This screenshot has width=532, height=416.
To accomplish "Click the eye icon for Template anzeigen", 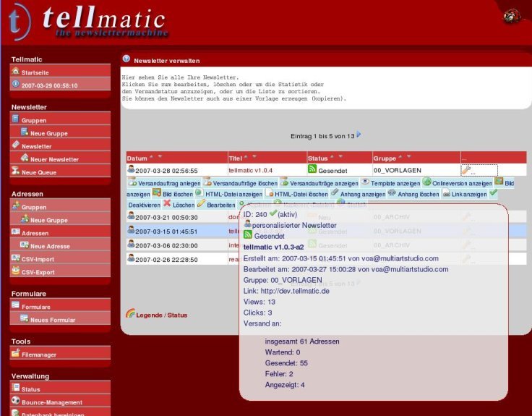I will (x=365, y=182).
